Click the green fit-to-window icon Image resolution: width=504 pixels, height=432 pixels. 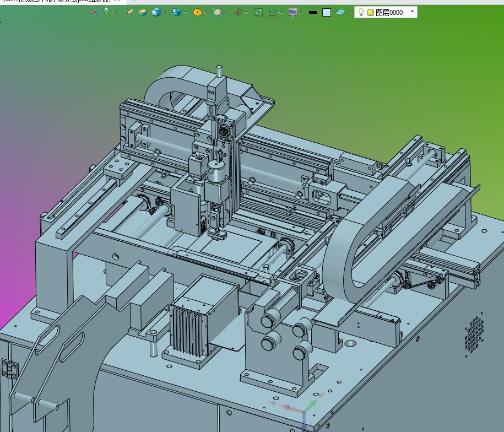click(258, 12)
